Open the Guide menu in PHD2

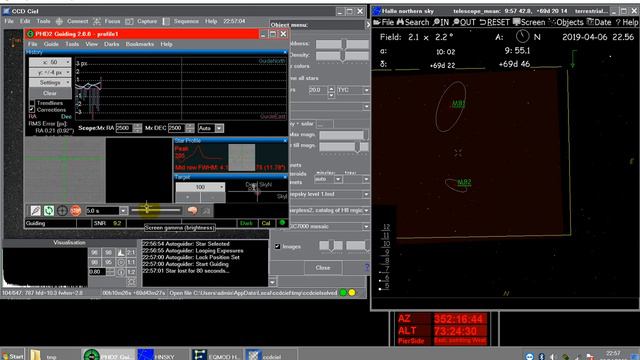click(51, 44)
